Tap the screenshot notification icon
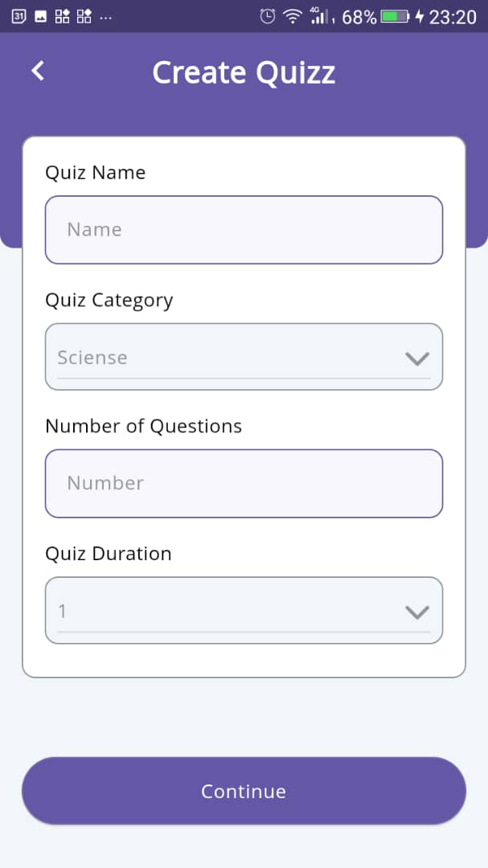This screenshot has height=868, width=488. [x=39, y=15]
